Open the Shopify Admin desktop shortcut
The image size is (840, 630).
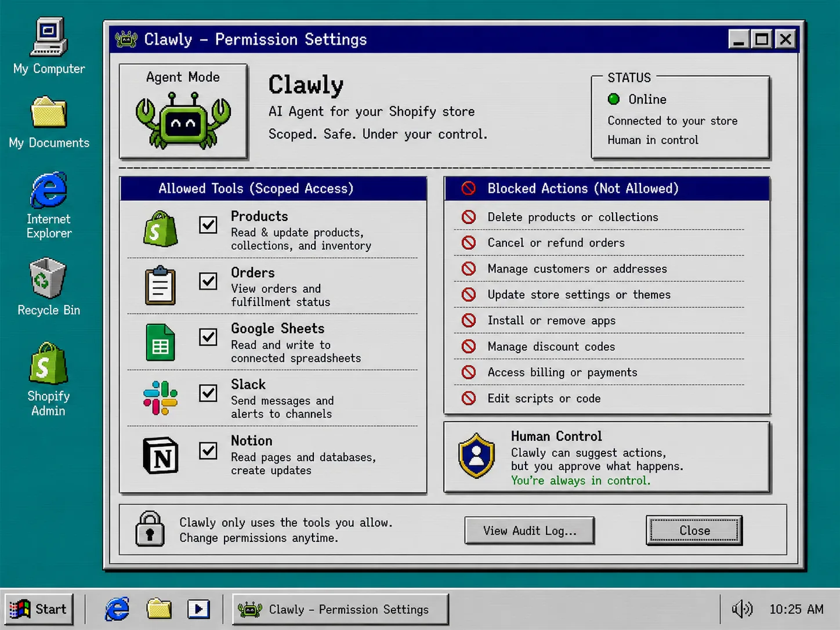click(x=49, y=379)
